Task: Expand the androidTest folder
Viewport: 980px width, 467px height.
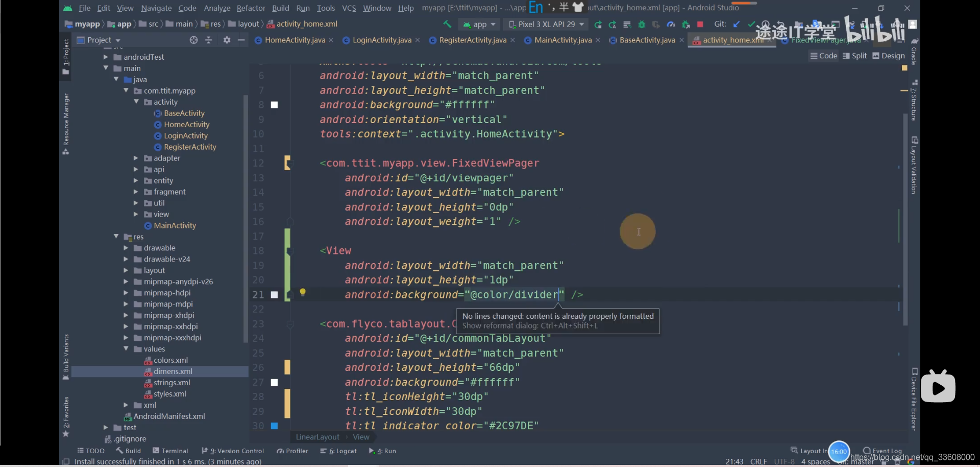Action: point(106,57)
